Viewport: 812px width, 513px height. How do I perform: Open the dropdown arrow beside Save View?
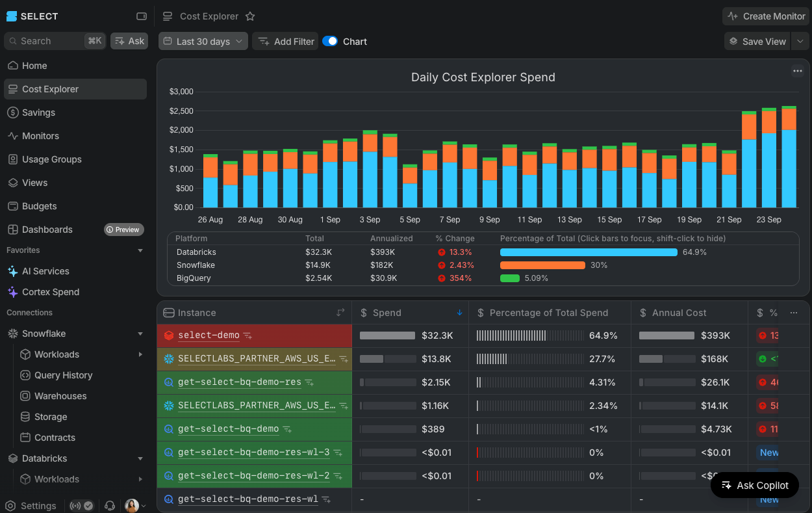[x=800, y=41]
